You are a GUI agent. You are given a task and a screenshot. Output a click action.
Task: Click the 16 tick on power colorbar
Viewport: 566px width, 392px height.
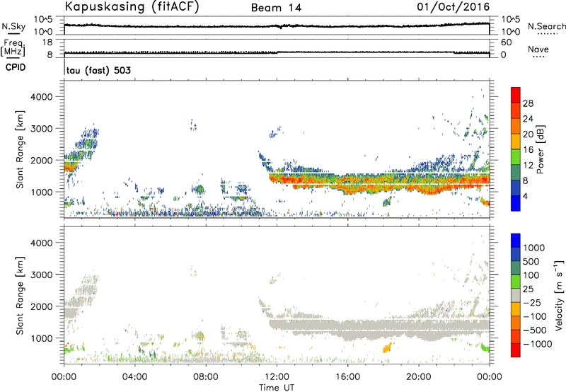point(528,149)
